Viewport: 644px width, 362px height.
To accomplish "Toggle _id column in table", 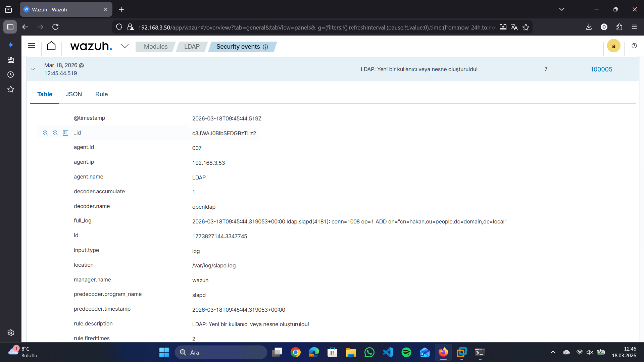I will [65, 133].
